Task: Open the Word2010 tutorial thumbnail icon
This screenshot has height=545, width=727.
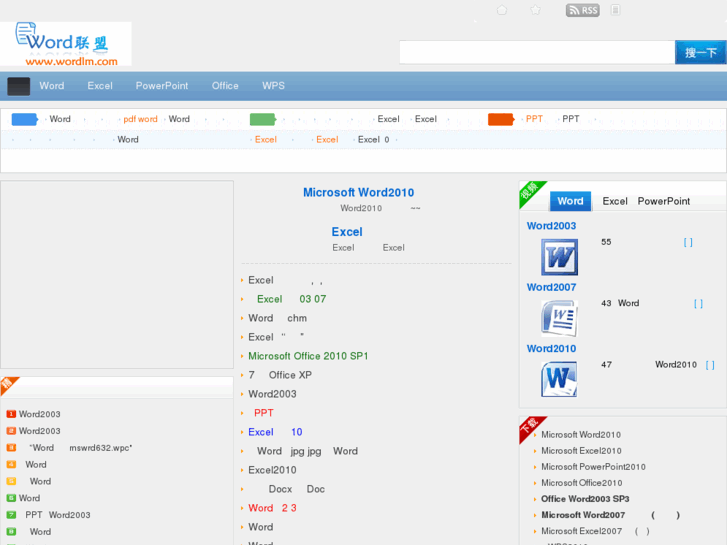Action: pyautogui.click(x=560, y=379)
